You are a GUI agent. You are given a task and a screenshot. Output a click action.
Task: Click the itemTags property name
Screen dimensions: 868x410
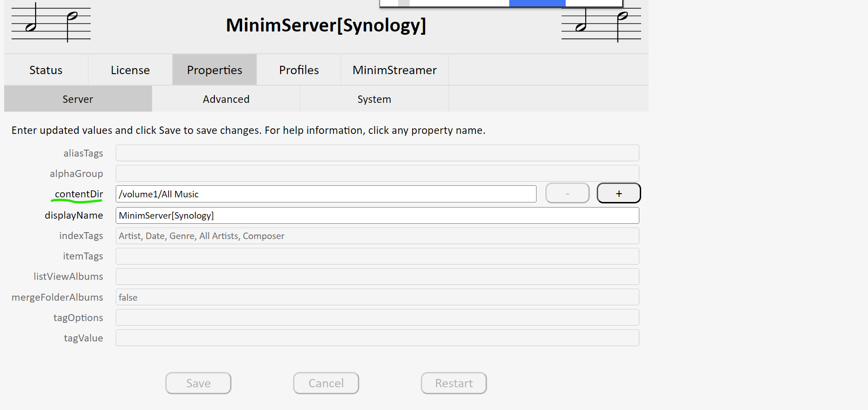point(83,256)
